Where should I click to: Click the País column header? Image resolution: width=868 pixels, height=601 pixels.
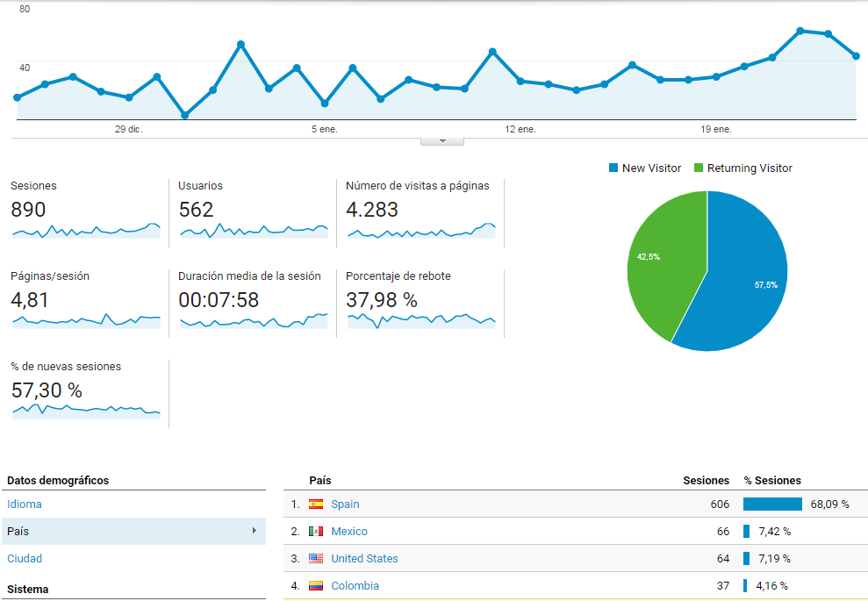click(x=320, y=480)
